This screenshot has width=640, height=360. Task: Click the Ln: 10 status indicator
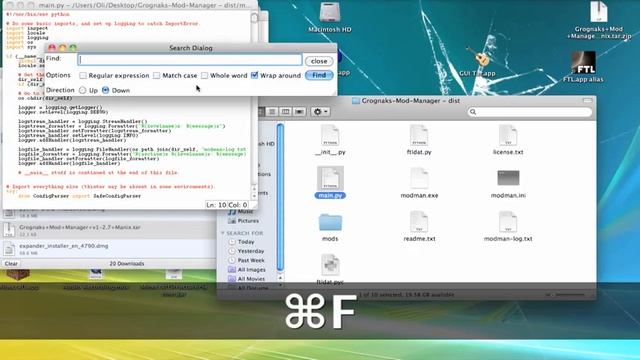click(216, 205)
